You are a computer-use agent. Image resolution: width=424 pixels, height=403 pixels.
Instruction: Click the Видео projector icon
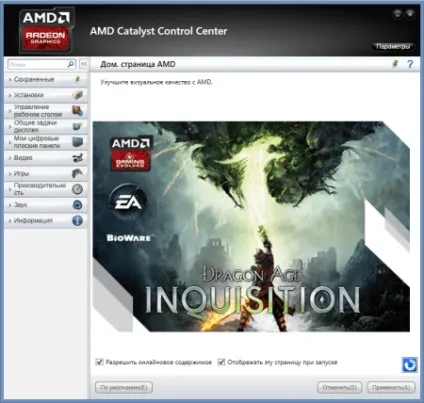(x=78, y=158)
